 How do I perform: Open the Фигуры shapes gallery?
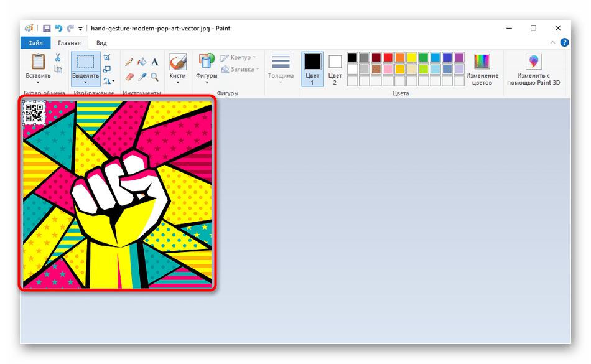tap(207, 68)
